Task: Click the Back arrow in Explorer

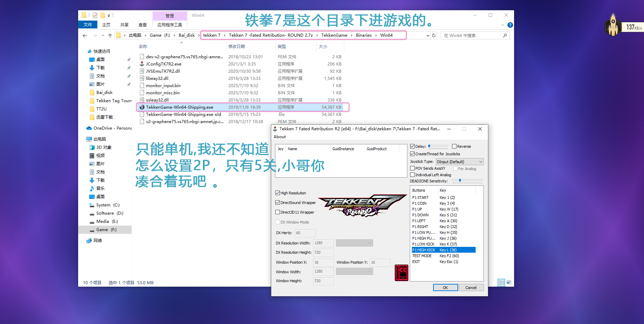Action: [x=85, y=35]
